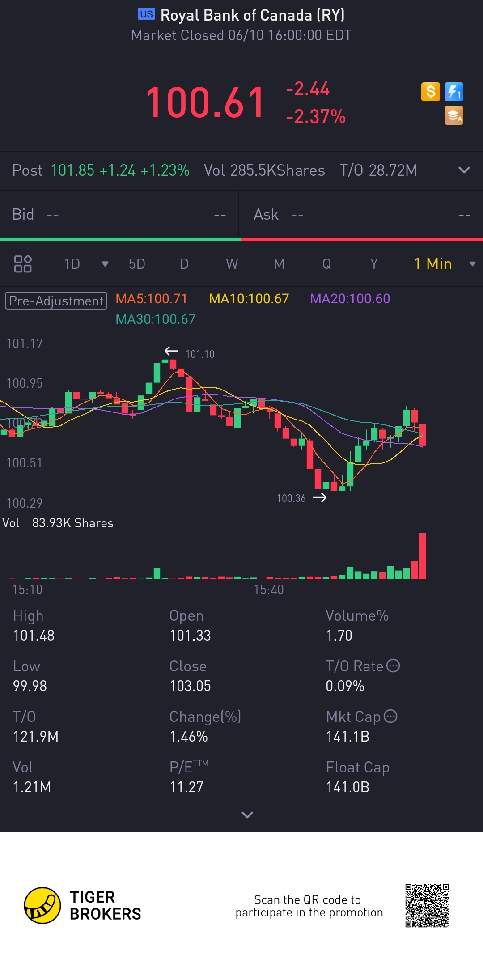This screenshot has width=483, height=980.
Task: Select the Y yearly chart tab
Action: click(374, 264)
